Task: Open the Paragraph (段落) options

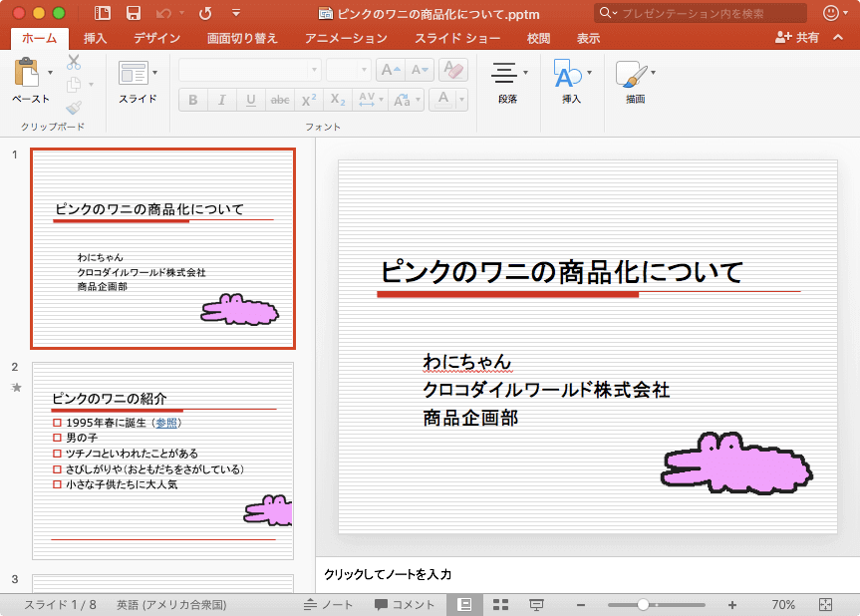Action: (507, 75)
